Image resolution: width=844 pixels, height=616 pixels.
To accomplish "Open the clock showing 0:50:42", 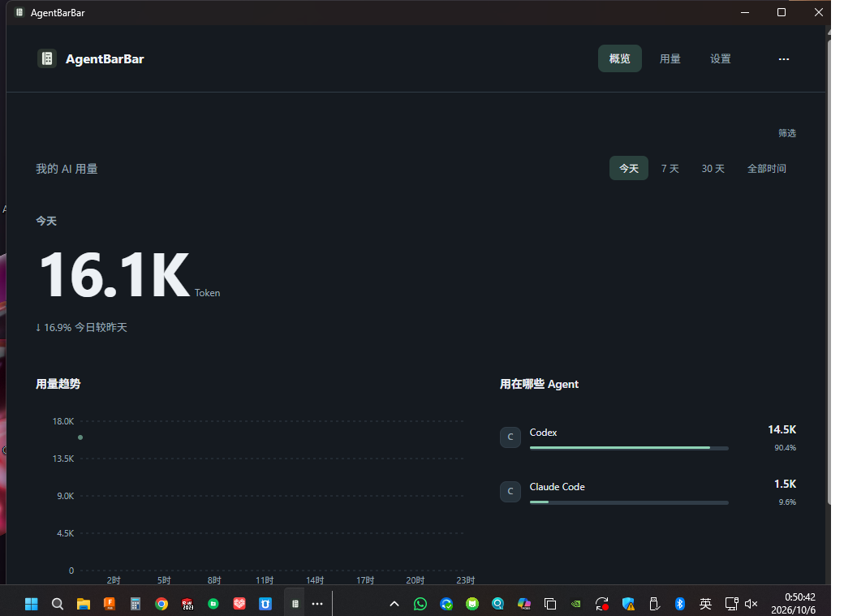I will [794, 604].
